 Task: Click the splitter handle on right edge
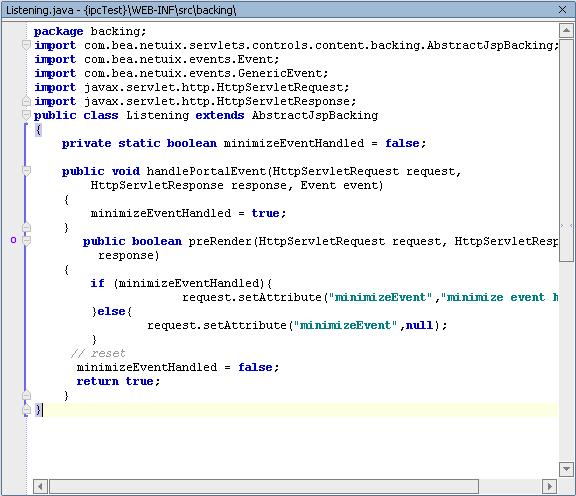click(x=566, y=226)
